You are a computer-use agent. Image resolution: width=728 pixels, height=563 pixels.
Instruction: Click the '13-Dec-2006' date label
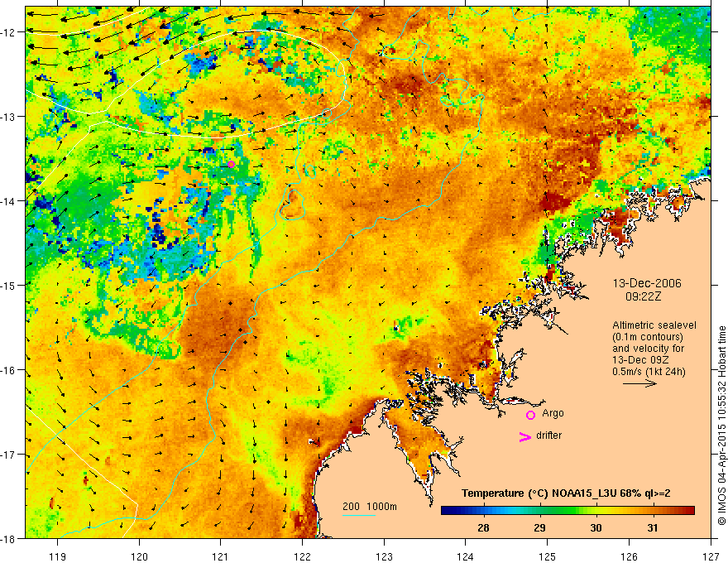tap(647, 283)
